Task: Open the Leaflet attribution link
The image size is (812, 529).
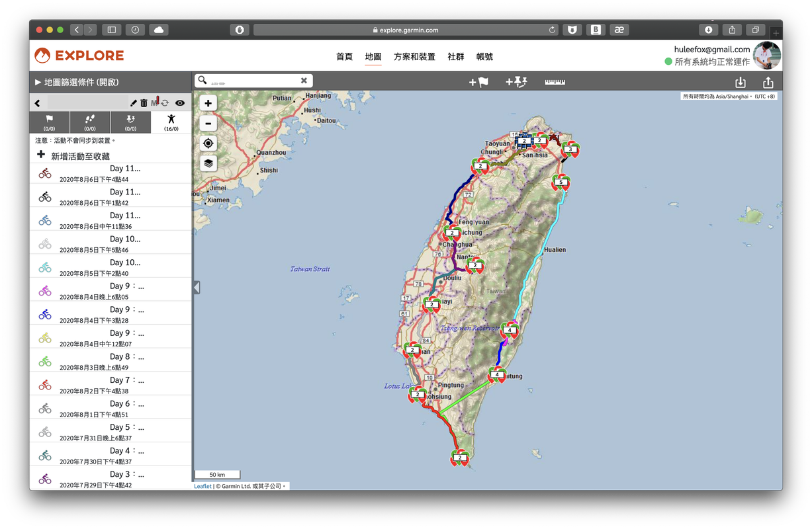Action: pyautogui.click(x=203, y=486)
